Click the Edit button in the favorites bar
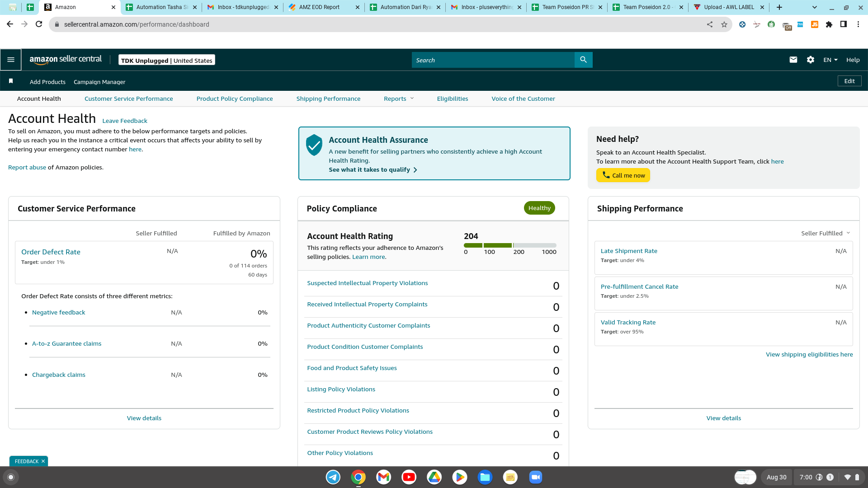This screenshot has height=488, width=868. 849,81
